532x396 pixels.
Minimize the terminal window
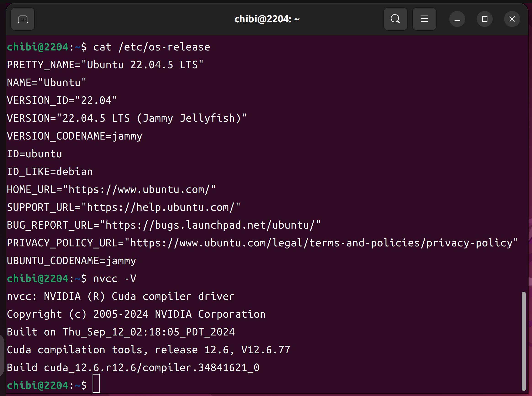tap(457, 19)
